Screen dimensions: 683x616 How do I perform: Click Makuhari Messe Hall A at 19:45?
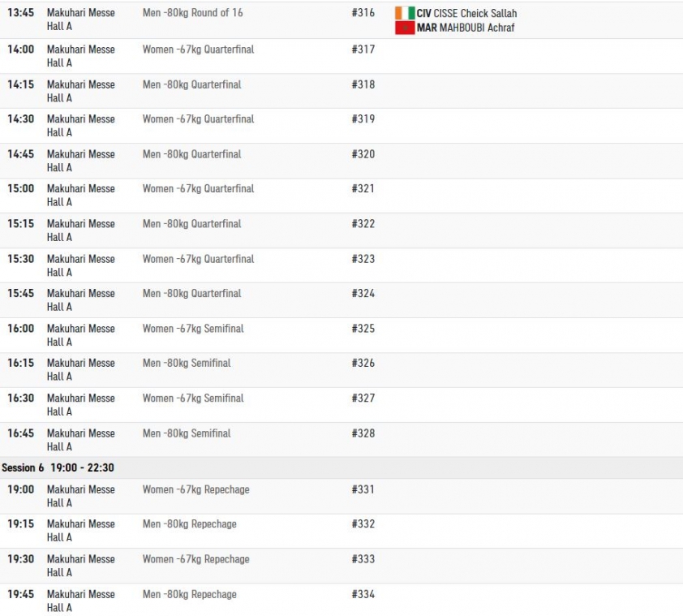tap(81, 601)
